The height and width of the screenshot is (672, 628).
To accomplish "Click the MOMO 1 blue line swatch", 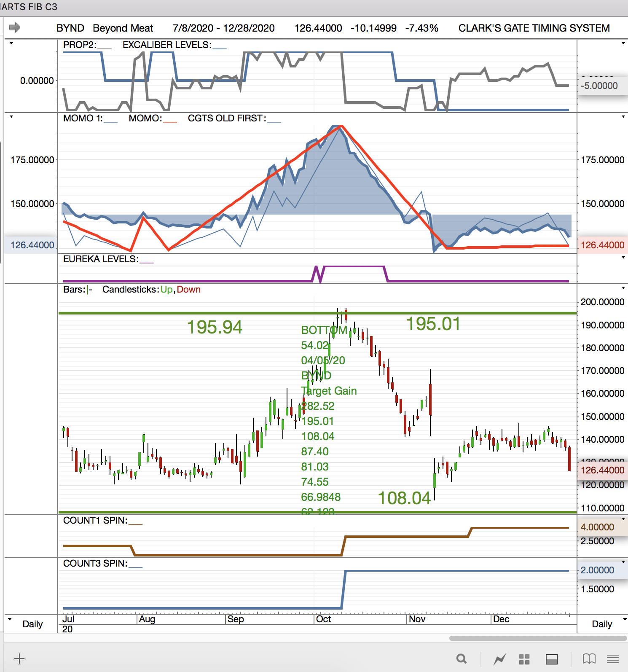I will tap(110, 121).
